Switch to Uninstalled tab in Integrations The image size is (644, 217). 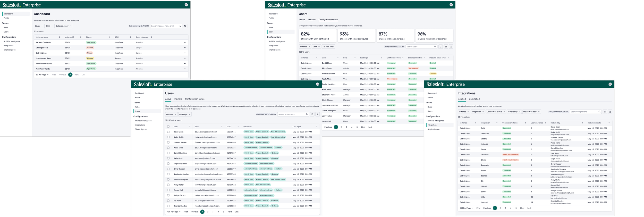click(x=474, y=99)
